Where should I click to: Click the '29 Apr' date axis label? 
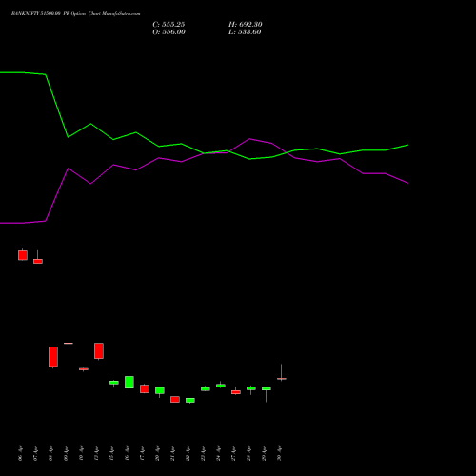[x=265, y=453]
